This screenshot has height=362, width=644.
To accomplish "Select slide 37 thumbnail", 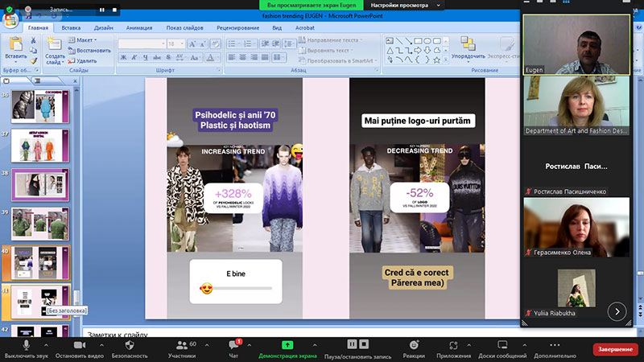I will (x=40, y=146).
